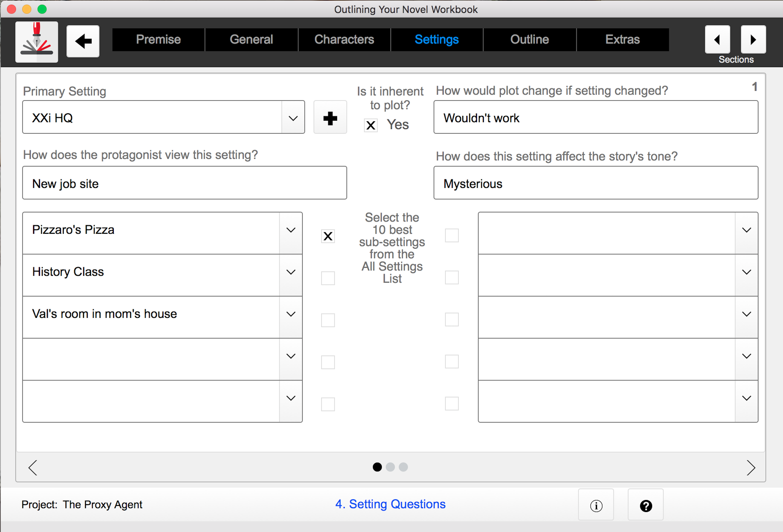Image resolution: width=783 pixels, height=532 pixels.
Task: Open the question mark help button
Action: pyautogui.click(x=645, y=505)
